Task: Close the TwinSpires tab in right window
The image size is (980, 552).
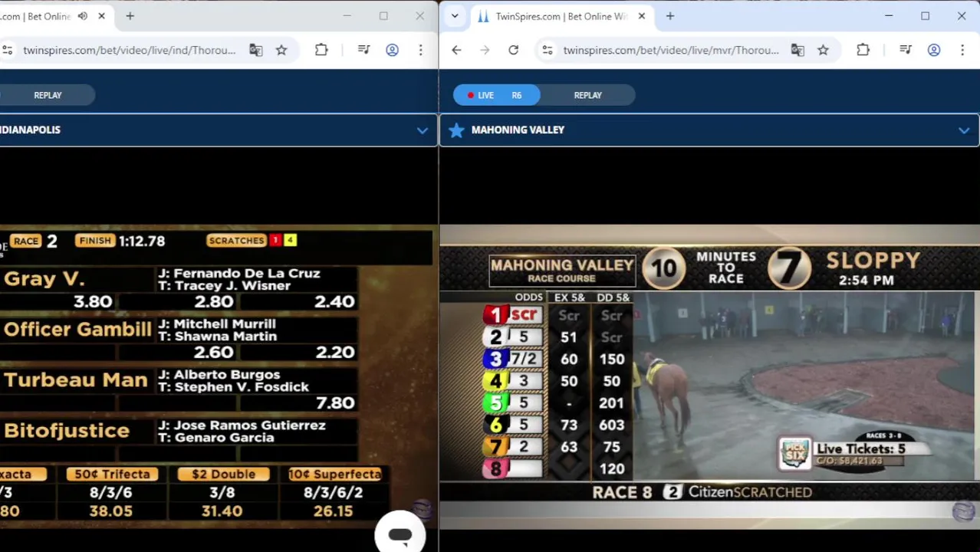Action: pos(642,16)
